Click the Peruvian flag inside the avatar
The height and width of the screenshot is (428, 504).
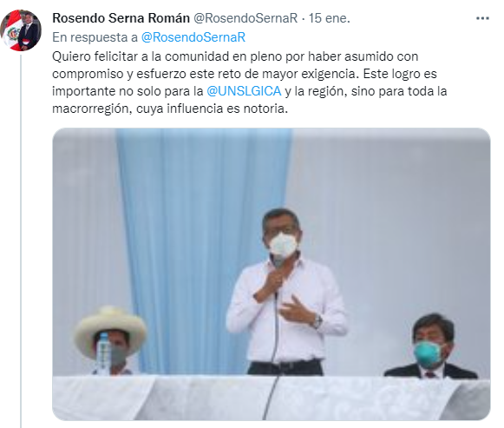(x=10, y=32)
